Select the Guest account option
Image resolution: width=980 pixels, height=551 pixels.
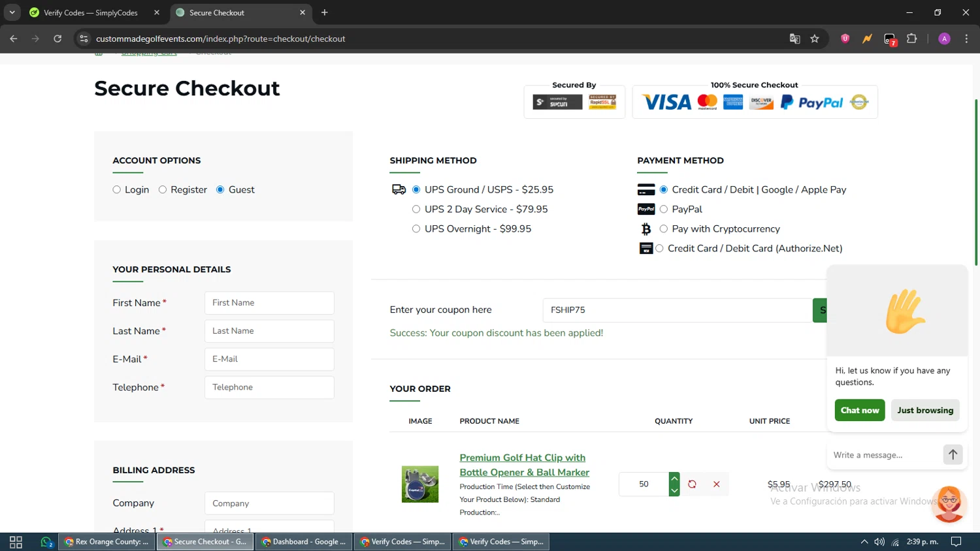(220, 190)
